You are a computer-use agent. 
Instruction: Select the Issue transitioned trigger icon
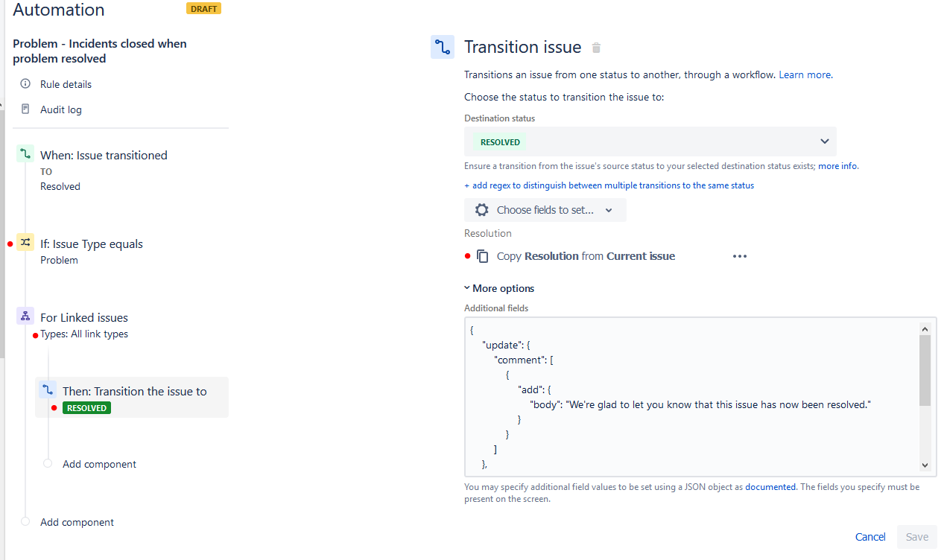coord(25,154)
